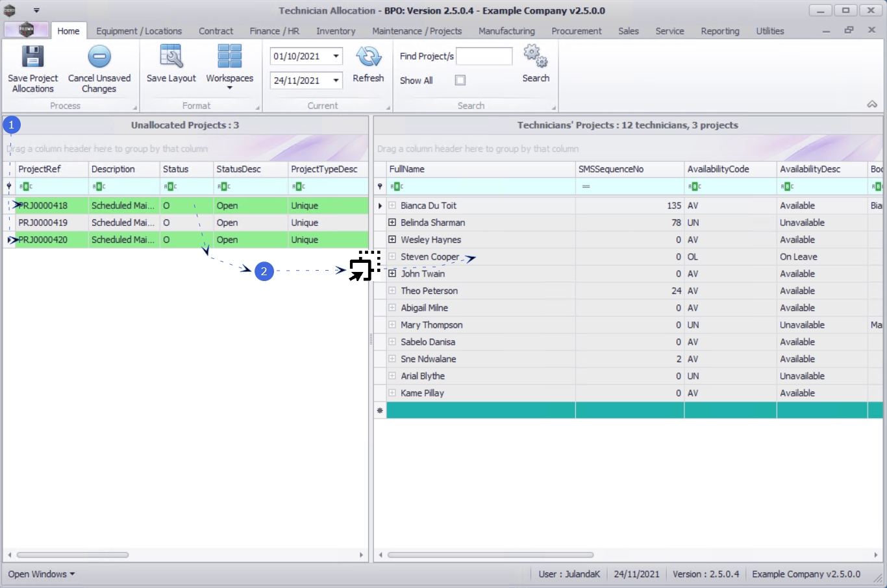Click the Contract ribbon tab
Viewport: 887px width, 588px height.
216,31
